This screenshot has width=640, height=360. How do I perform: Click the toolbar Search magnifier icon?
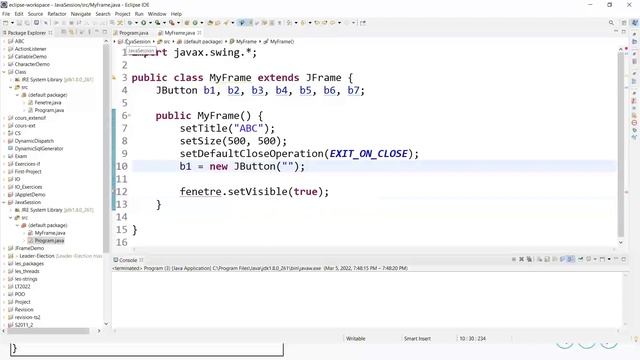coord(611,23)
